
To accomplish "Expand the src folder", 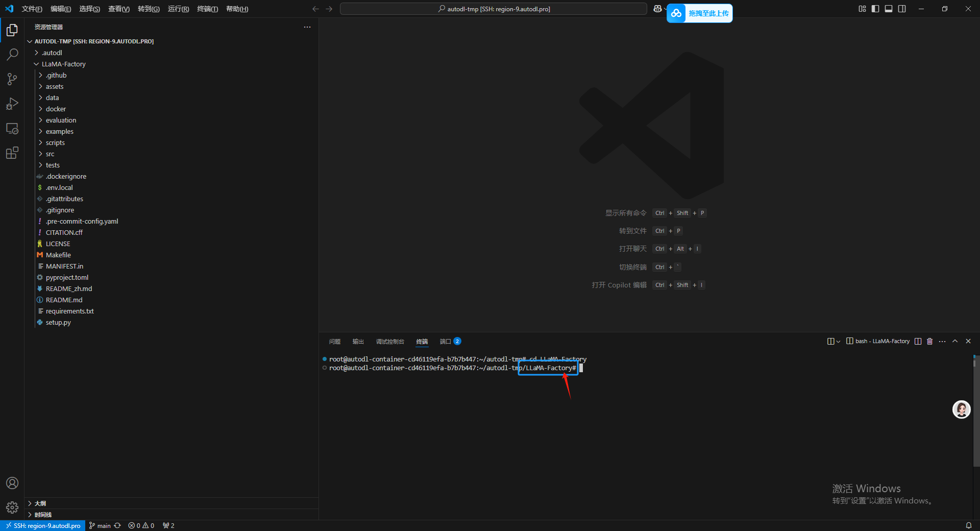I will [x=171, y=154].
